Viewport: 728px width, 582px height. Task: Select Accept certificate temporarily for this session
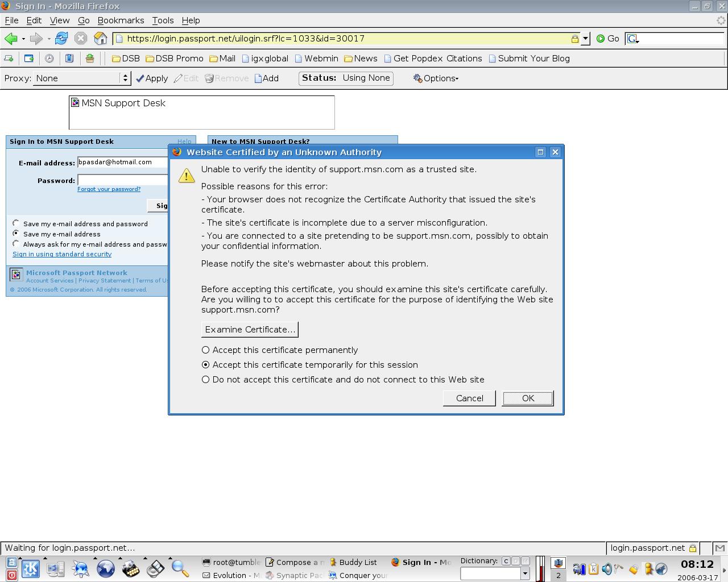[x=206, y=365]
